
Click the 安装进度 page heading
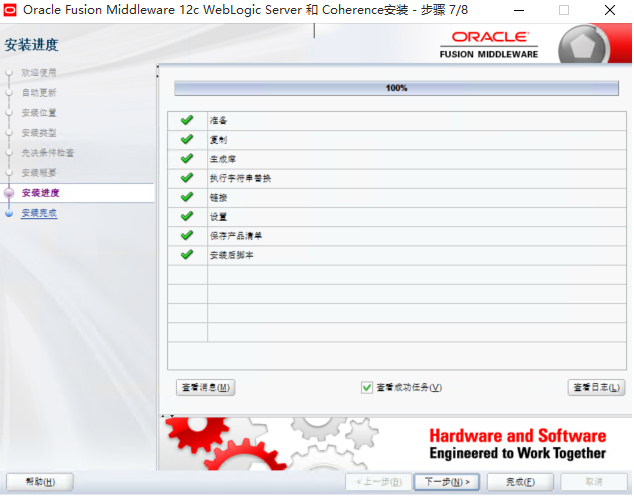pos(32,44)
